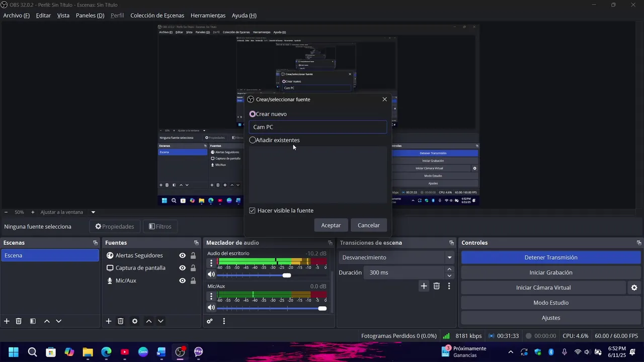
Task: Select the Añadir existentes radio option
Action: 253,140
